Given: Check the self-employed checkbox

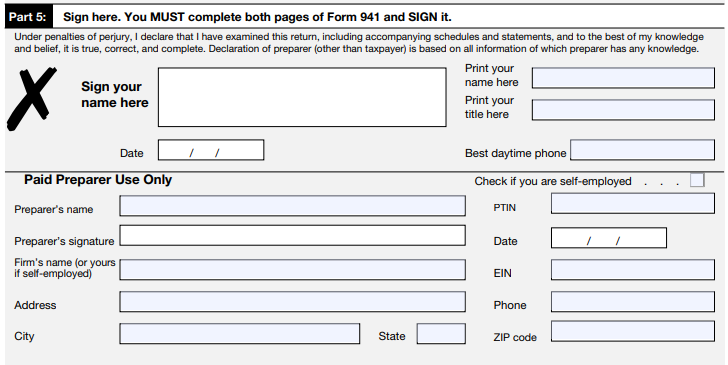Looking at the screenshot, I should pos(697,180).
